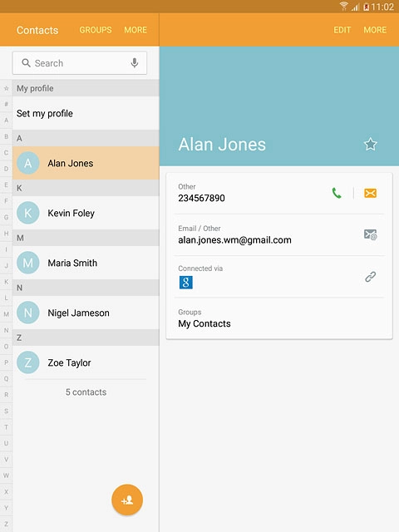399x532 pixels.
Task: Open Maria Smith contact
Action: click(86, 263)
